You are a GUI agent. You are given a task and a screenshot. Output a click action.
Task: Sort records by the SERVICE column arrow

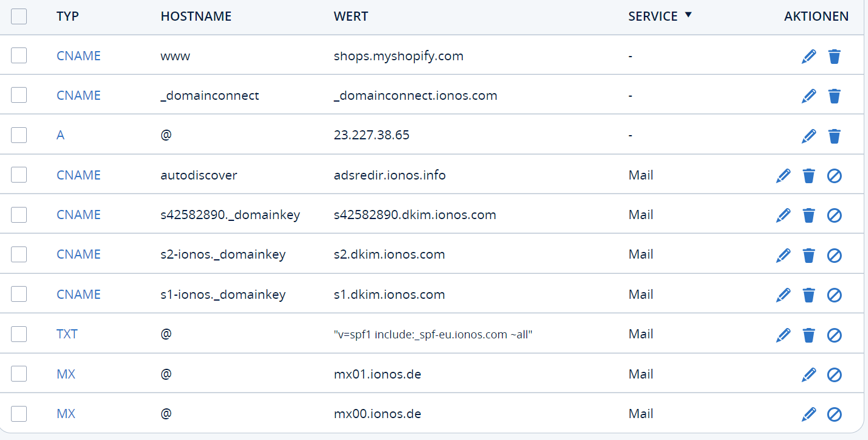(688, 15)
